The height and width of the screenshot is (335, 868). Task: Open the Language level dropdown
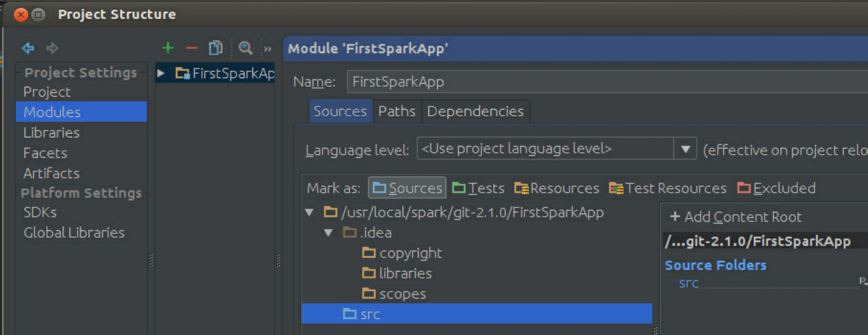[685, 149]
